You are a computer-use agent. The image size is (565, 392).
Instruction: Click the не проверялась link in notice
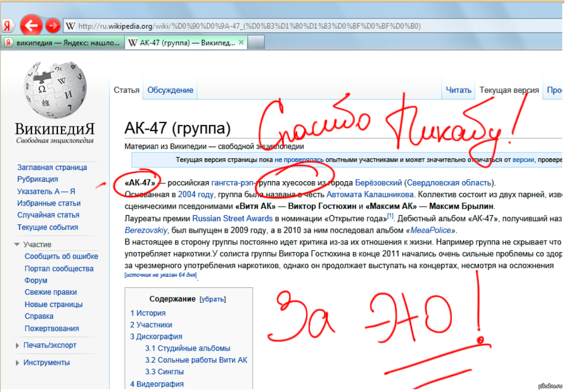[299, 159]
